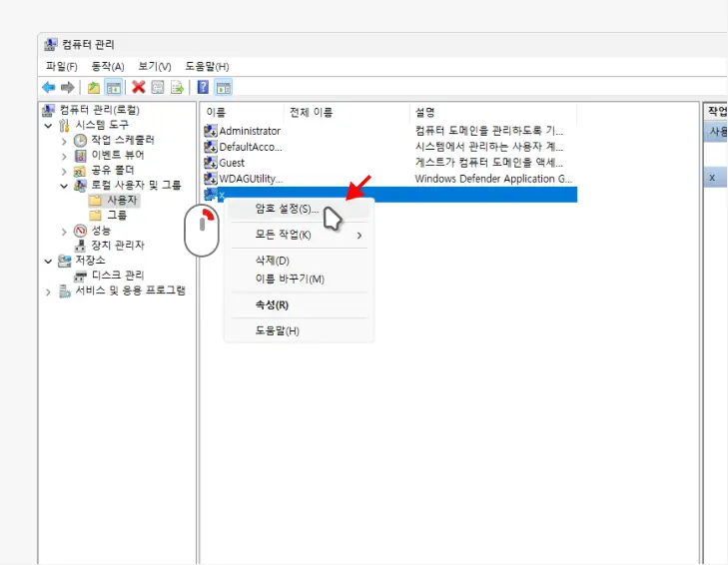
Task: Click the blue Help question mark icon
Action: tap(203, 87)
